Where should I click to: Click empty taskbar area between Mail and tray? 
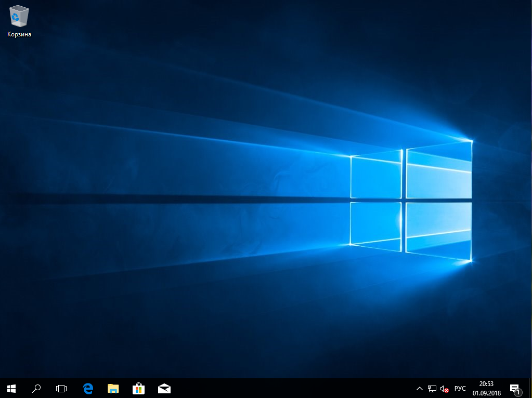point(291,388)
